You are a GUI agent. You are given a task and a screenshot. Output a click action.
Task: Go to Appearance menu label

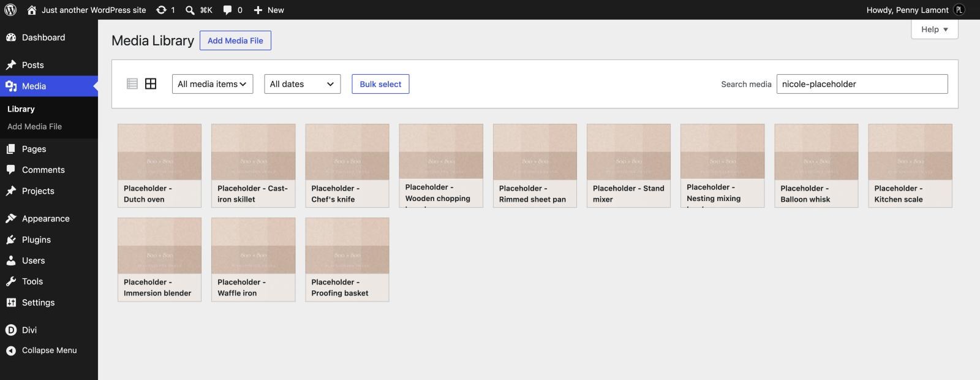click(46, 218)
